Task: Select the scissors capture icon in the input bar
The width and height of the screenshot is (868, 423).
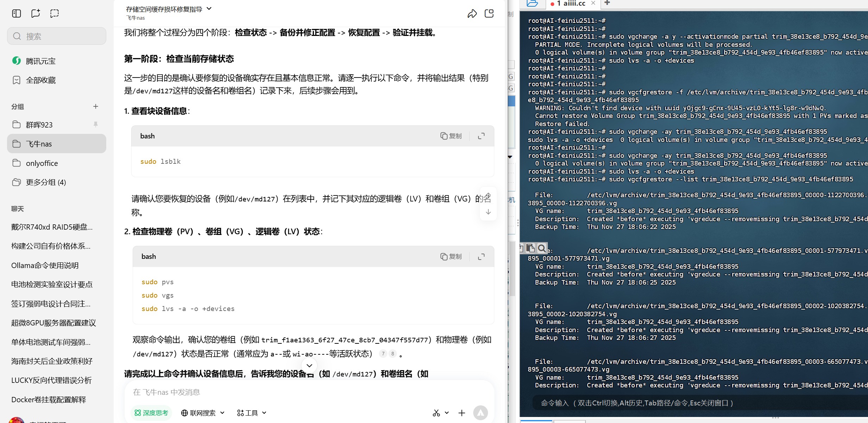Action: (x=436, y=412)
